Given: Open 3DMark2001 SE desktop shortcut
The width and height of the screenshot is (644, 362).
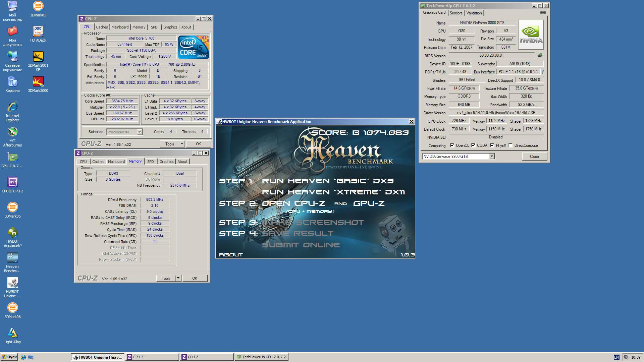Looking at the screenshot, I should [x=38, y=61].
